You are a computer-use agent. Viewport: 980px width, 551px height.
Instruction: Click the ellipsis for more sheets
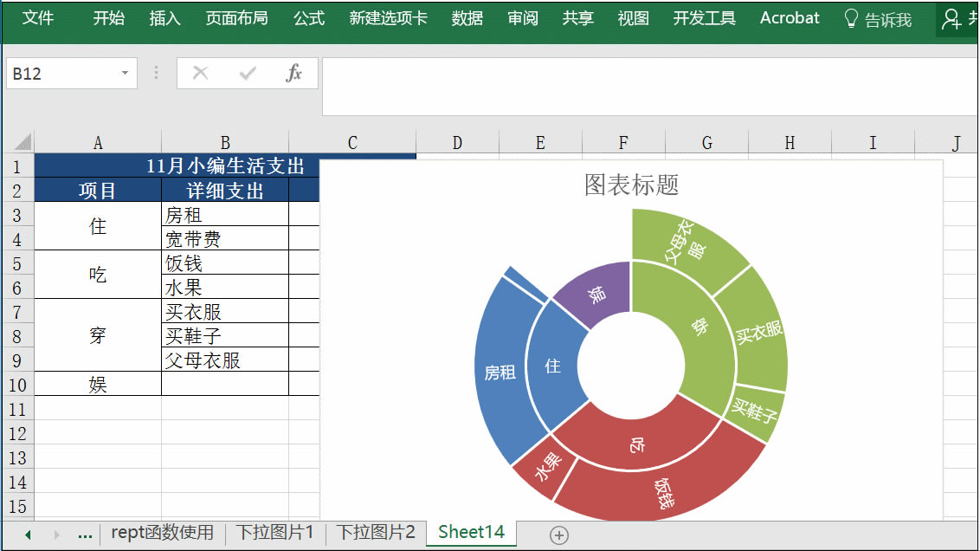point(85,535)
